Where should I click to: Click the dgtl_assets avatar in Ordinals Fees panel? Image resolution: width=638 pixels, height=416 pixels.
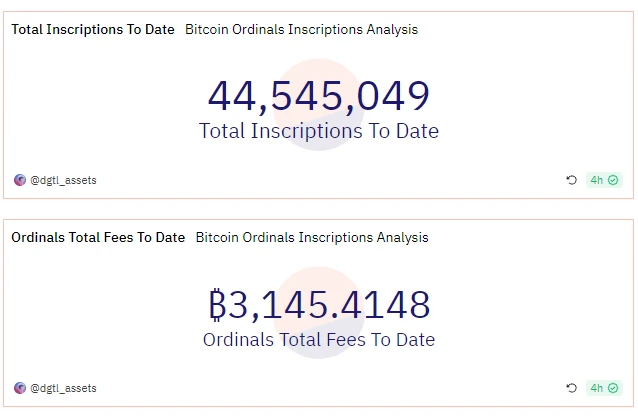click(x=20, y=388)
